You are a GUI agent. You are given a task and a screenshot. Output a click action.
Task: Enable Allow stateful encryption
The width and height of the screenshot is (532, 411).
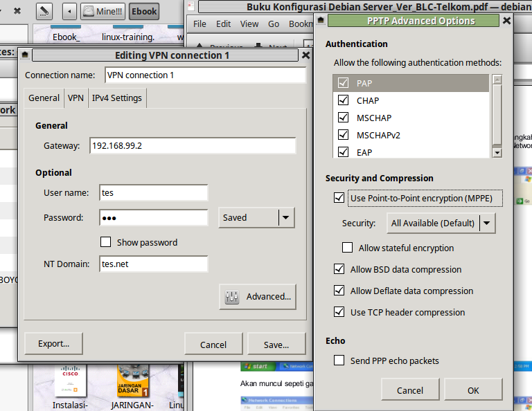pos(347,247)
